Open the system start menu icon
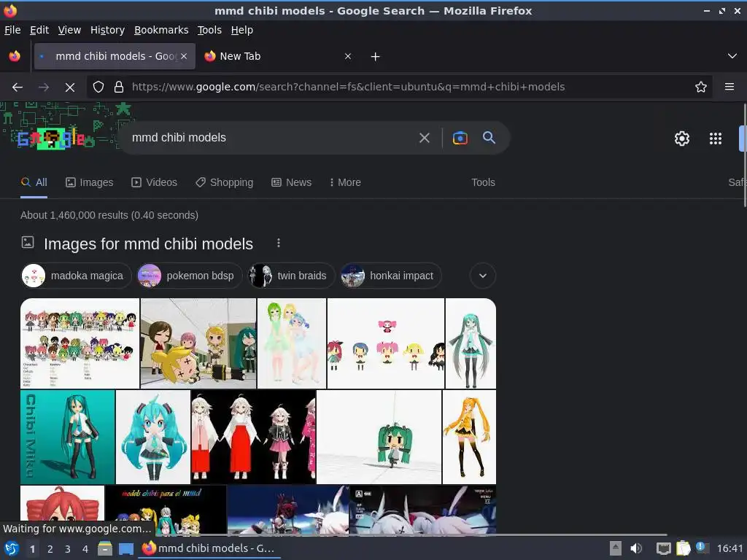Viewport: 747px width, 560px height. (x=11, y=548)
